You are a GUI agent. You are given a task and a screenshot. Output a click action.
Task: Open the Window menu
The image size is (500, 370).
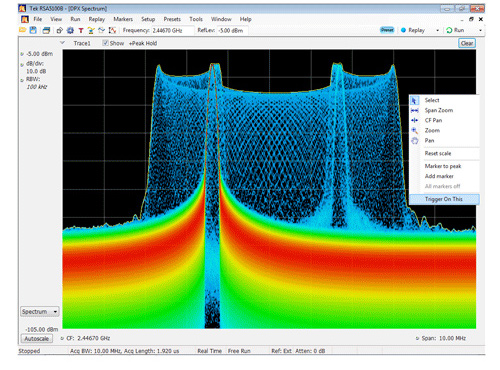pyautogui.click(x=221, y=19)
